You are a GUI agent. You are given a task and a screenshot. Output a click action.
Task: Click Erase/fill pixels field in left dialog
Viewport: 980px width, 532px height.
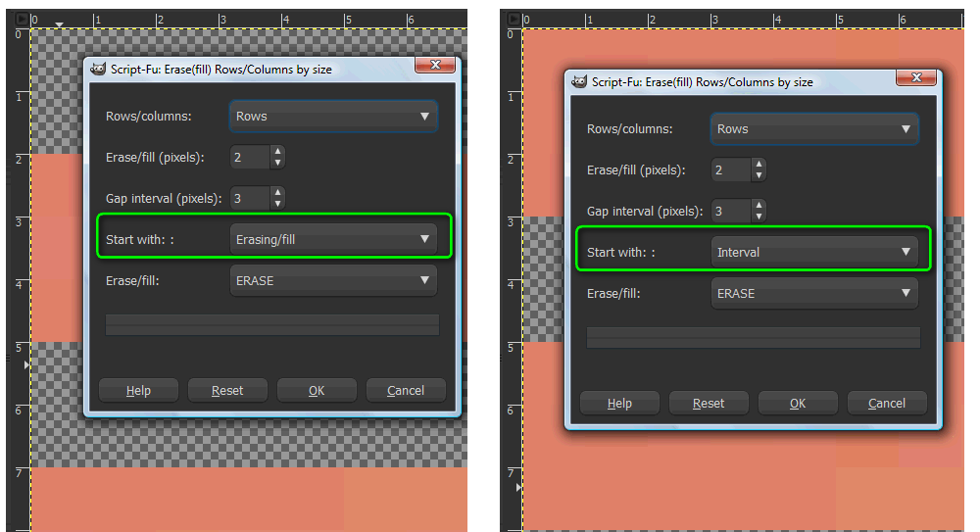click(251, 157)
